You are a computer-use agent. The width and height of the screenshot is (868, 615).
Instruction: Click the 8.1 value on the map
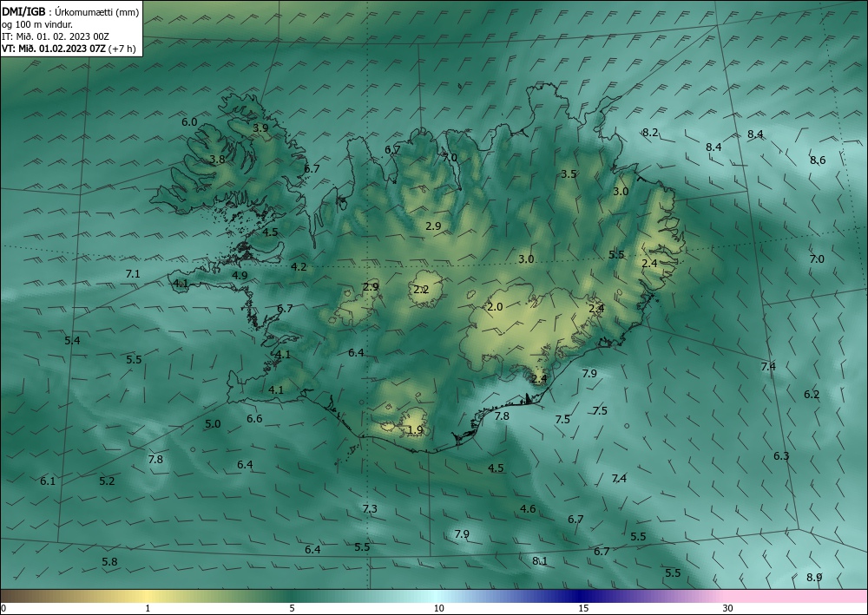point(540,560)
